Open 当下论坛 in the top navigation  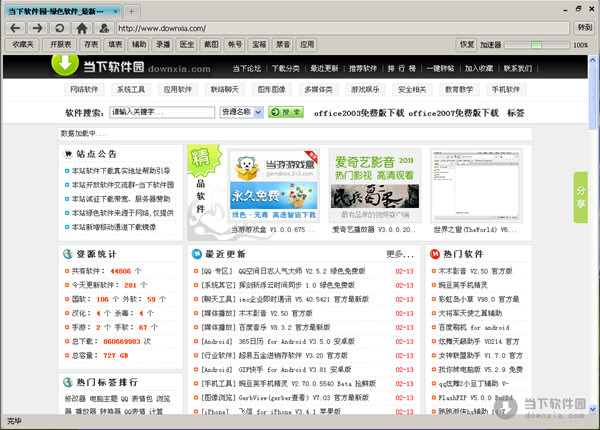247,68
